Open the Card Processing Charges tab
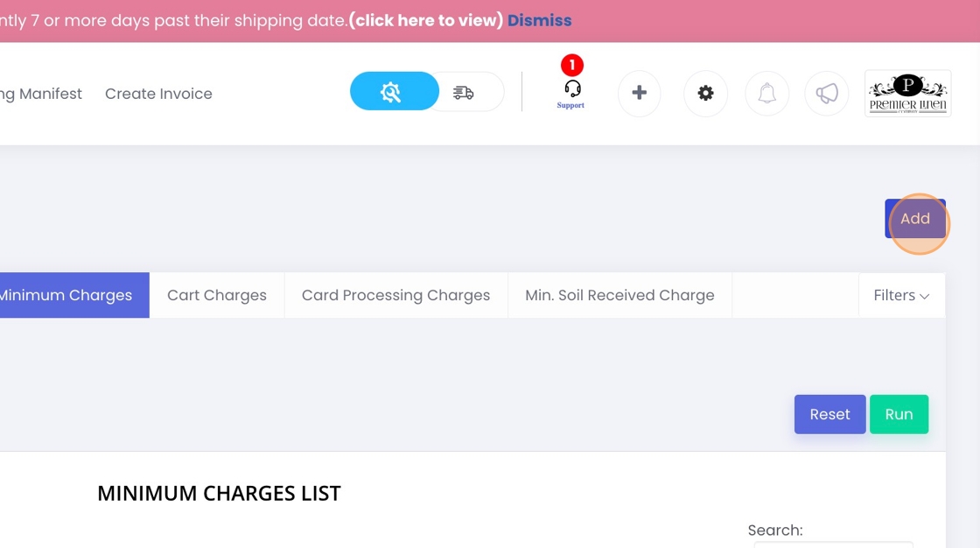 point(395,295)
